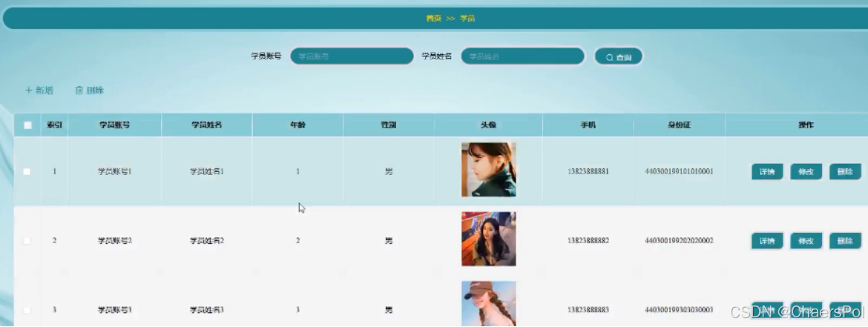Click phone number 13823888883
This screenshot has width=868, height=327.
(x=588, y=310)
